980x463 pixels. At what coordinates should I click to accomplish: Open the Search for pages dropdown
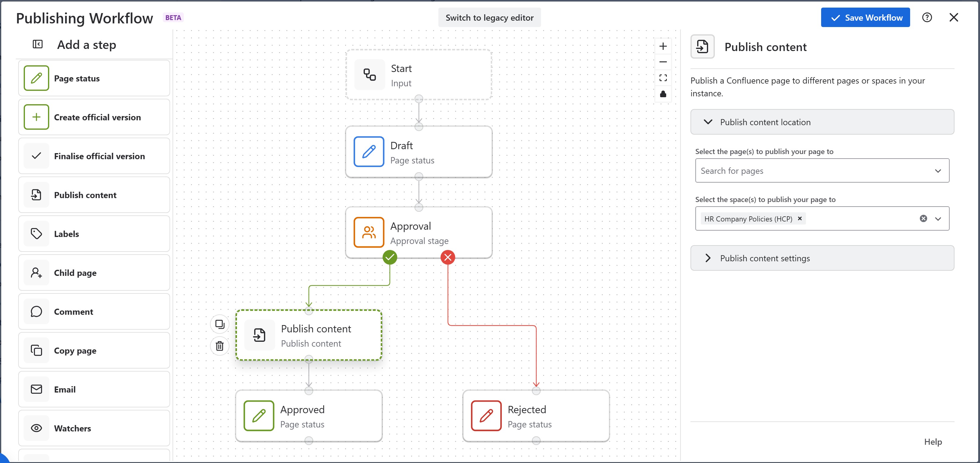pyautogui.click(x=822, y=171)
